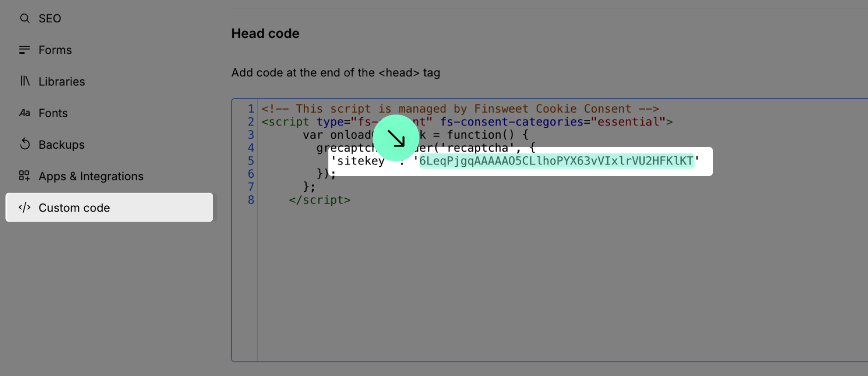
Task: Click the SEO magnifier icon
Action: tap(25, 18)
